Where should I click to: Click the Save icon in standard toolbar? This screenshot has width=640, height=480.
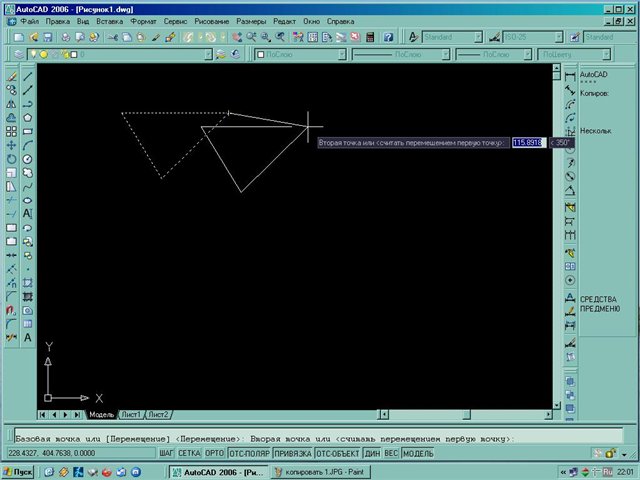click(48, 37)
